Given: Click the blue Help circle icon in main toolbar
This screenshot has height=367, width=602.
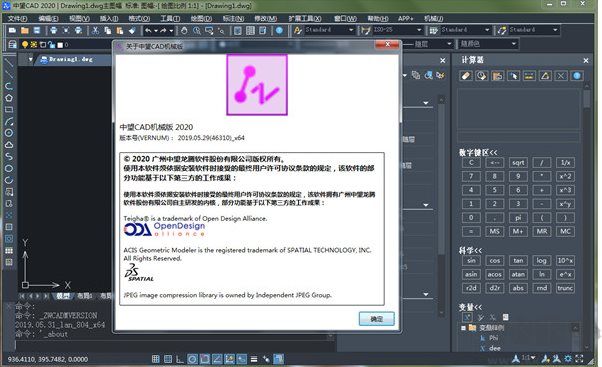Looking at the screenshot, I should (280, 30).
